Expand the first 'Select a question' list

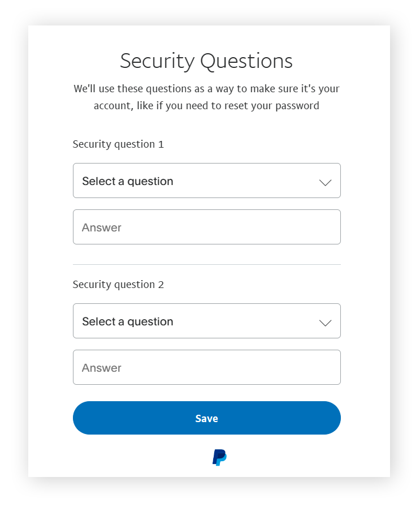pos(206,181)
